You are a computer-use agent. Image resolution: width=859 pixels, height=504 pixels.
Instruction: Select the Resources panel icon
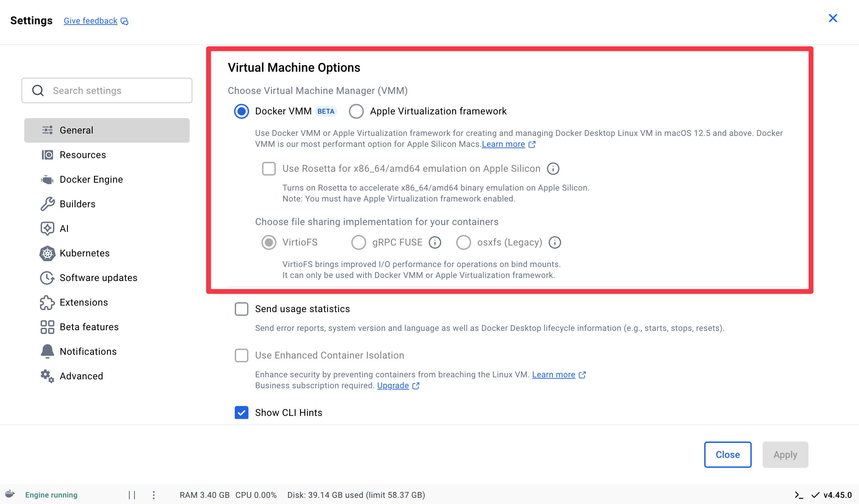pyautogui.click(x=47, y=155)
